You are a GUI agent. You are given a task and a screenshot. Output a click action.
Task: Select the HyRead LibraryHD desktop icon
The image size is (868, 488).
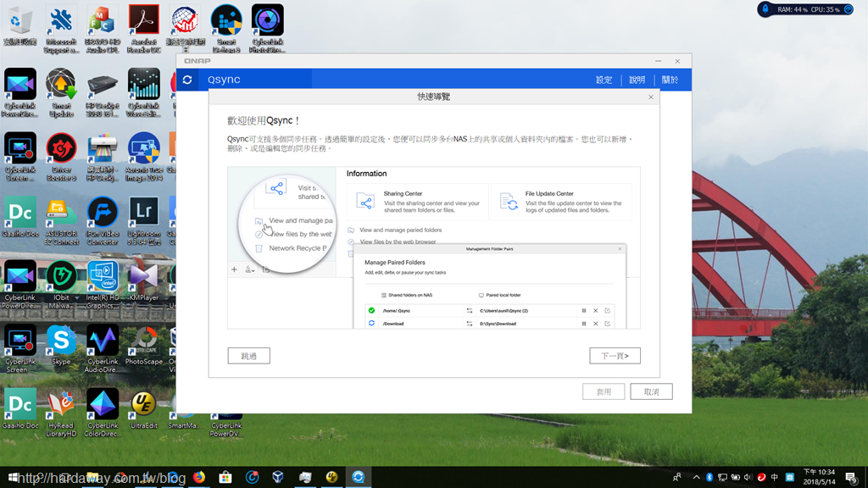[61, 413]
